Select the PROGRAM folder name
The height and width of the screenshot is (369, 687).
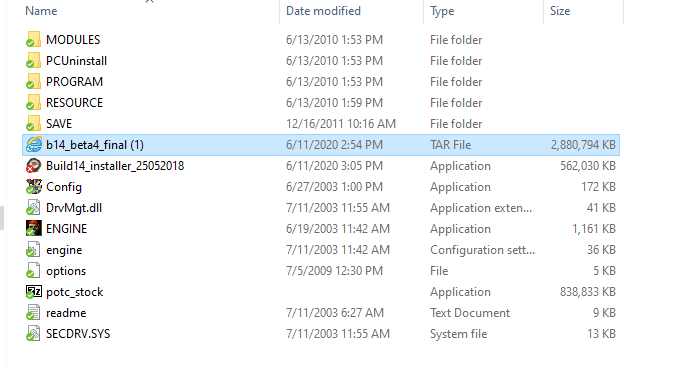74,82
